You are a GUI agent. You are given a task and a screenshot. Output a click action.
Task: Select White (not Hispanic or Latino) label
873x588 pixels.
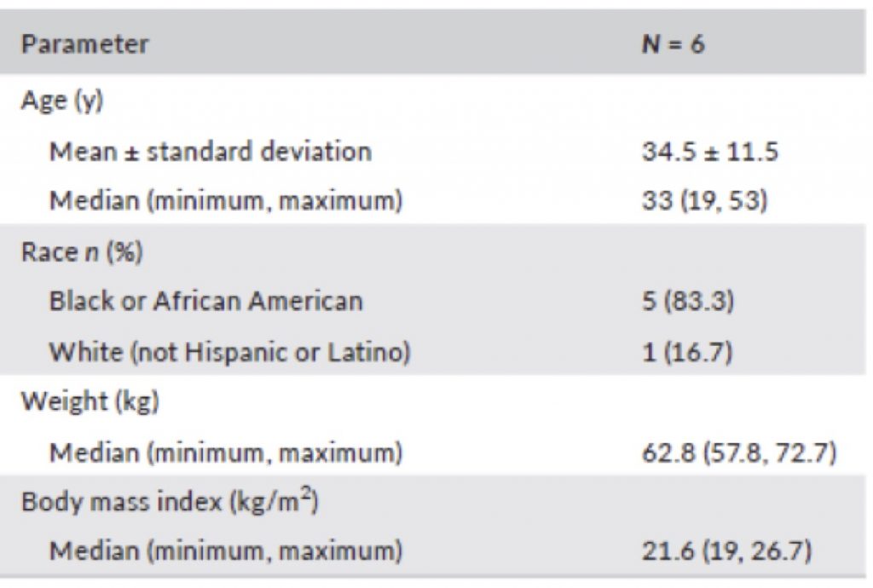(230, 352)
